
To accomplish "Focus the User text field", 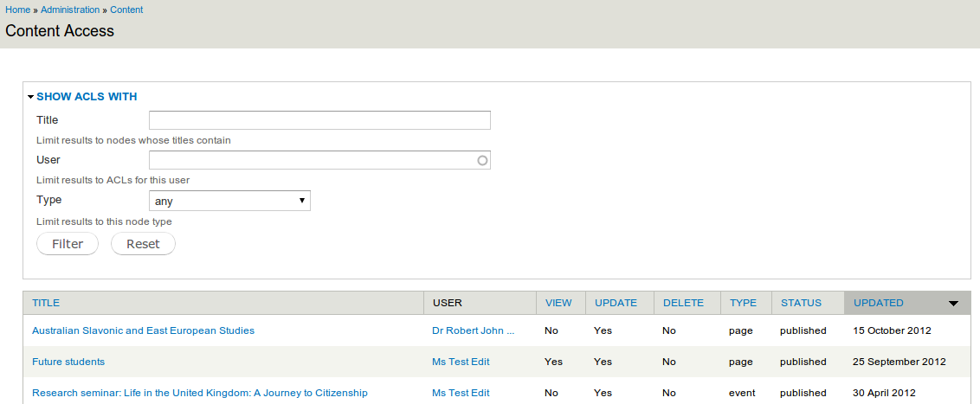I will (319, 160).
